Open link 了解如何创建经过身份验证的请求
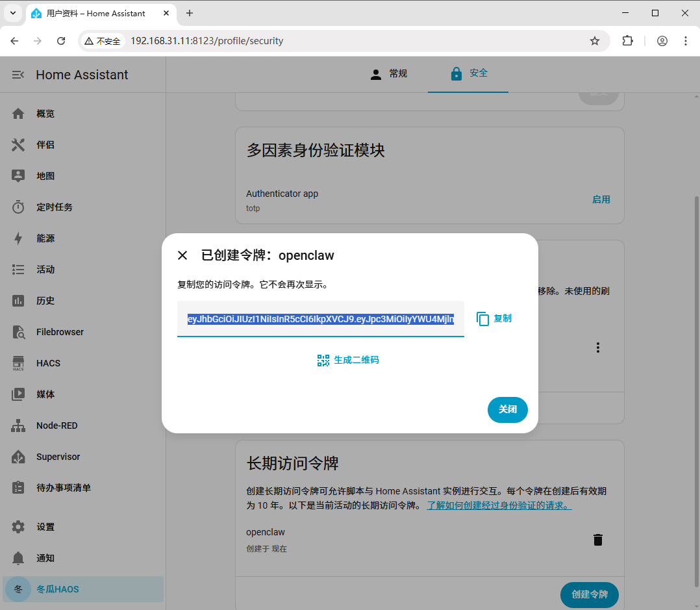Image resolution: width=700 pixels, height=610 pixels. [499, 505]
